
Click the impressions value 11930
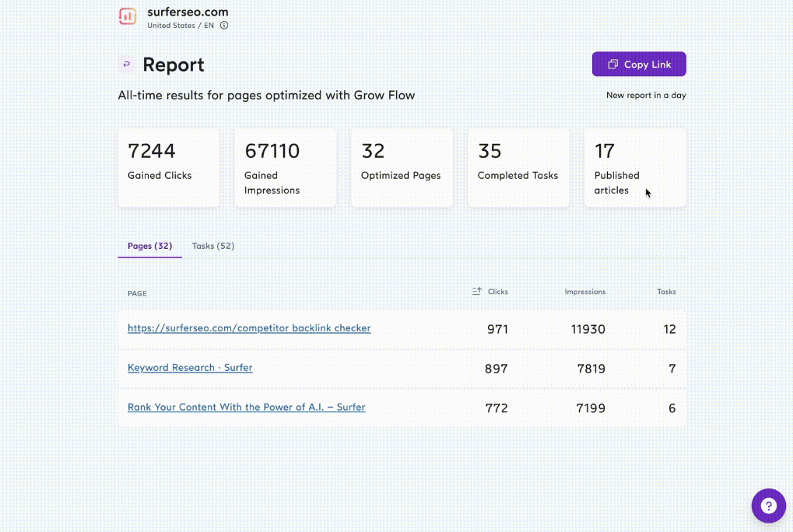pyautogui.click(x=588, y=330)
